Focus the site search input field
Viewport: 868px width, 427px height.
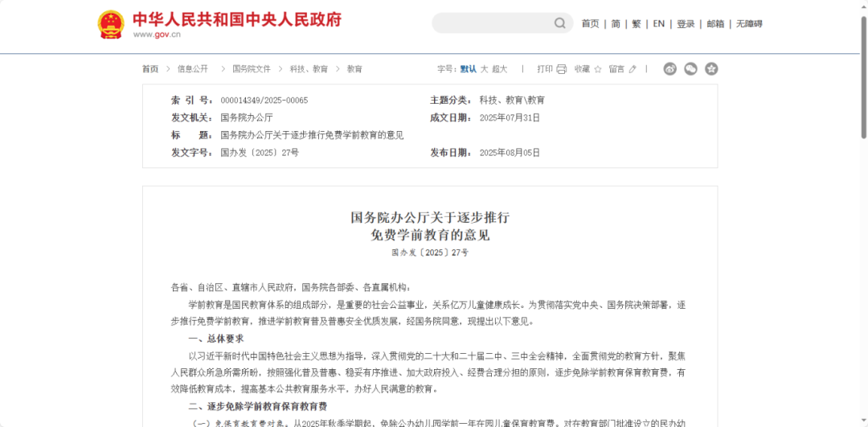coord(493,23)
